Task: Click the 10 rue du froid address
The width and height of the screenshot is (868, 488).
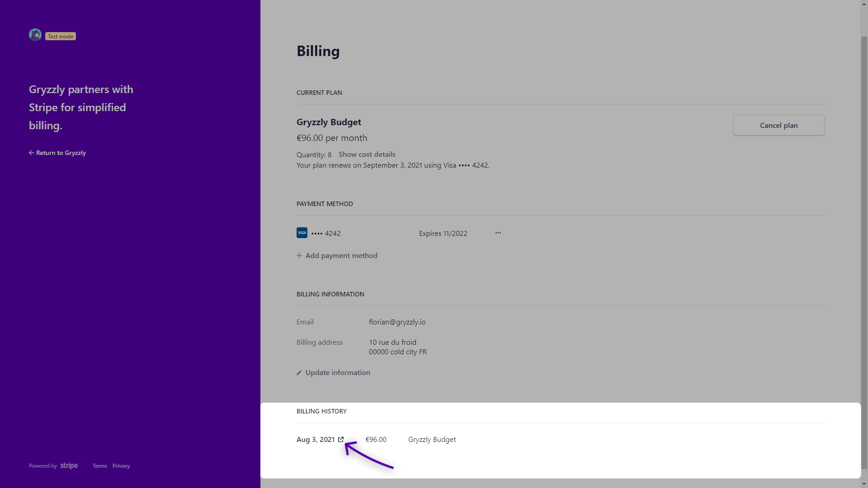Action: coord(392,343)
